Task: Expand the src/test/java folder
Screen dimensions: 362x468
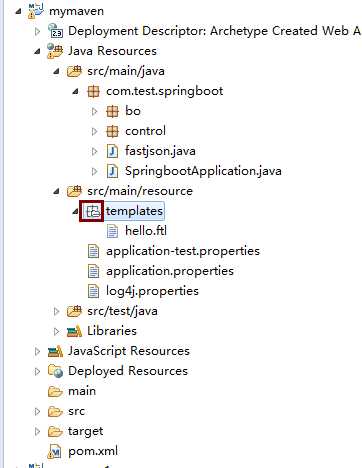Action: click(x=56, y=311)
